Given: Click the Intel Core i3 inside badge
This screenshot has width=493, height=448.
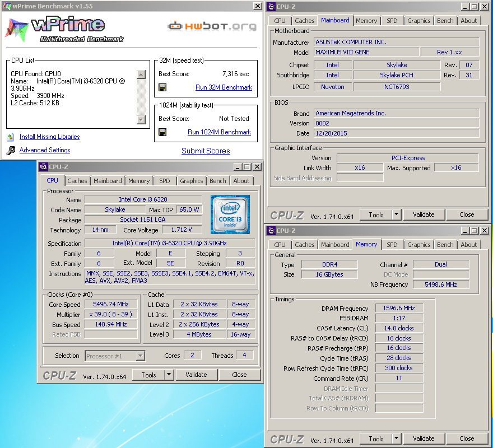Looking at the screenshot, I should (230, 214).
